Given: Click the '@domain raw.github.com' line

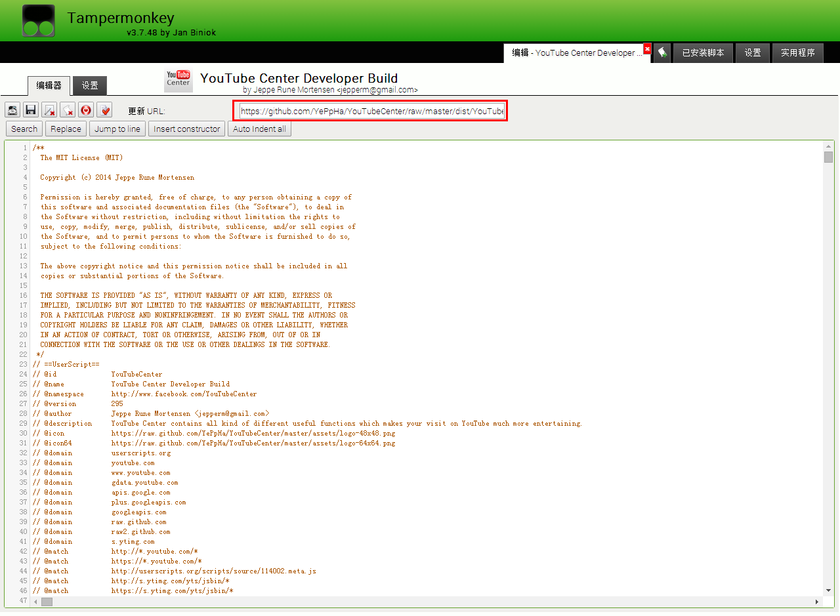Looking at the screenshot, I should point(99,522).
